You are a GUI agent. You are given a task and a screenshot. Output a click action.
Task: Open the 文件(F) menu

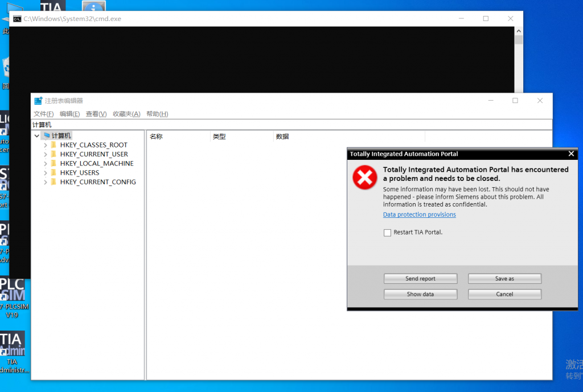43,114
